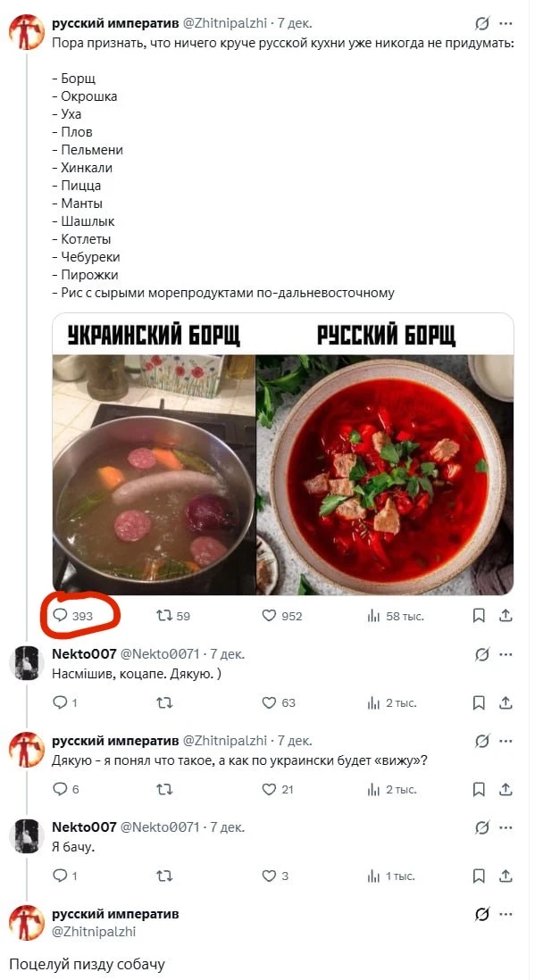View analytics showing 58 тыс. views
Screen dimensions: 543x980
[395, 616]
